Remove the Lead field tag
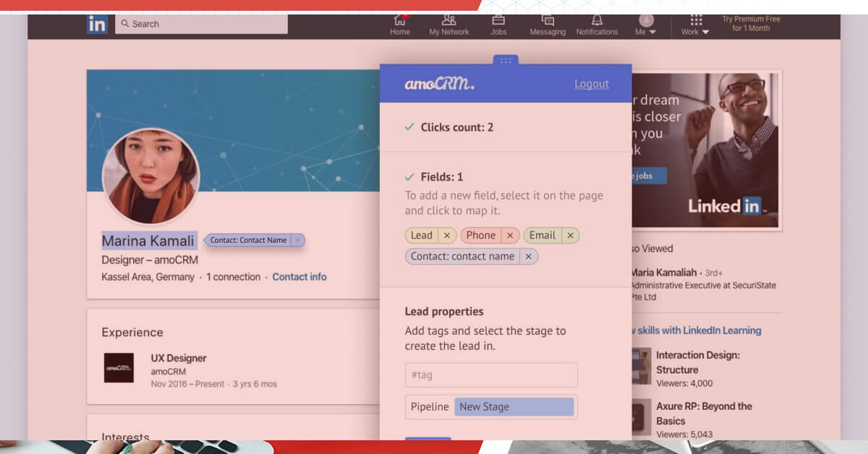The image size is (868, 454). pyautogui.click(x=447, y=235)
